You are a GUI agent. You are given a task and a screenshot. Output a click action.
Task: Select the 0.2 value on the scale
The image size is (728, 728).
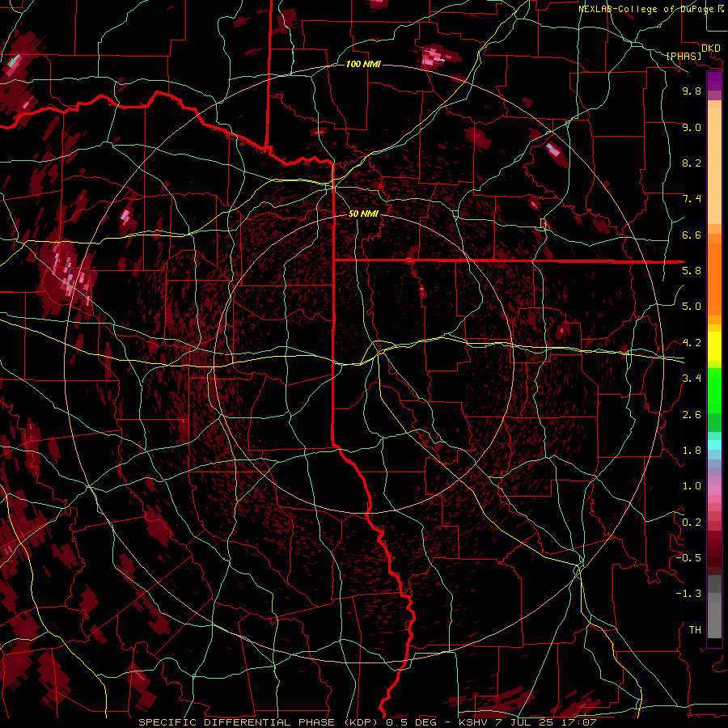(x=692, y=523)
